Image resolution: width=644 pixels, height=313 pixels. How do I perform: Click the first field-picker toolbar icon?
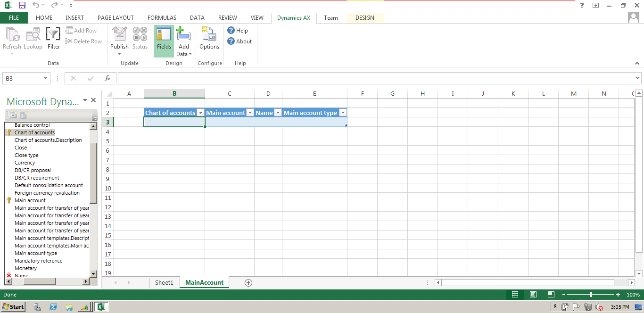(x=13, y=115)
